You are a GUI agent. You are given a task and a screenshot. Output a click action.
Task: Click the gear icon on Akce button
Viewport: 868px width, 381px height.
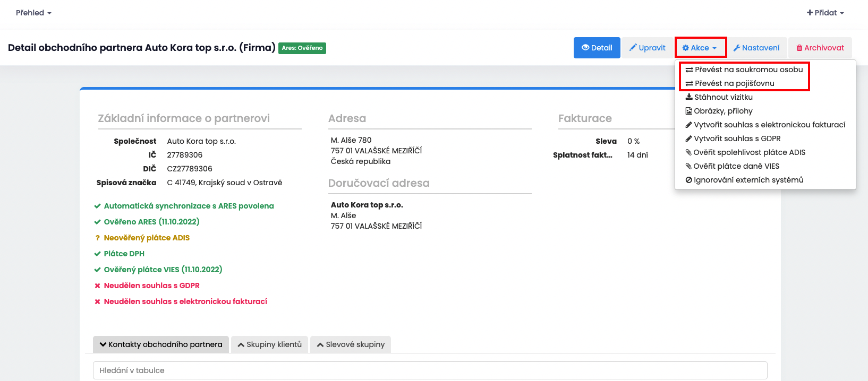685,48
